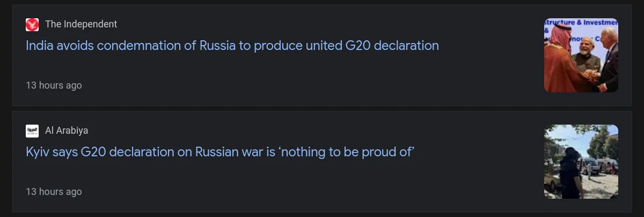Click 'G20 declaration' at end of India headline

pyautogui.click(x=391, y=46)
